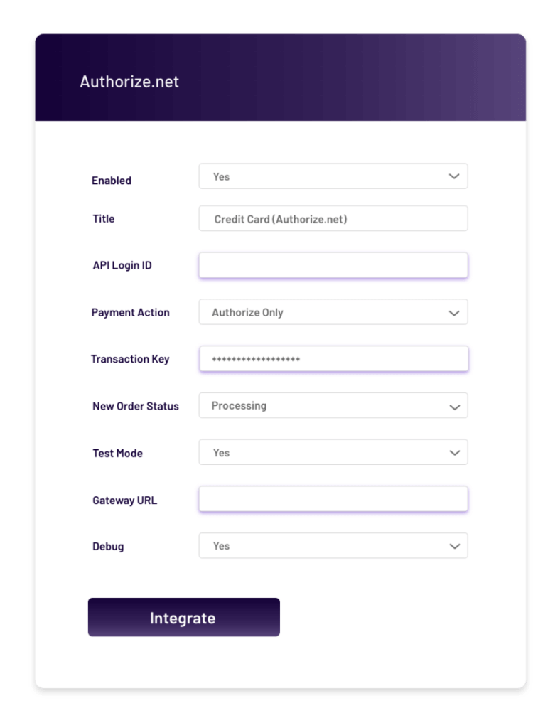Click the Payment Action label
The image size is (560, 728).
(130, 313)
